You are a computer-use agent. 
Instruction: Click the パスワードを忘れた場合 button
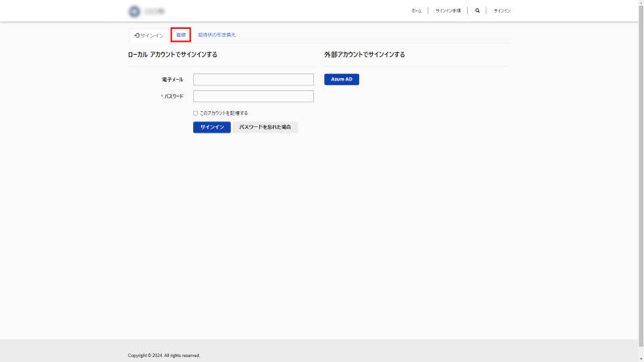tap(265, 127)
